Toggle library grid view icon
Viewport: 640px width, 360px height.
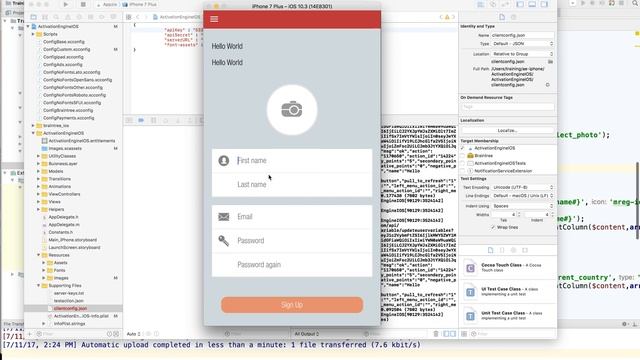[464, 334]
